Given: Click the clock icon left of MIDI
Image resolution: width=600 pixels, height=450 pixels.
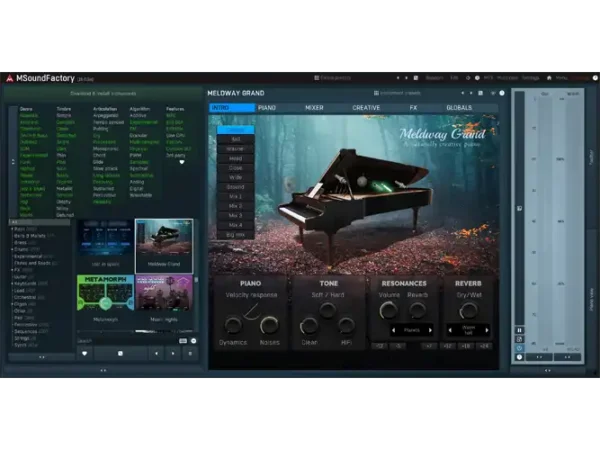Looking at the screenshot, I should point(477,78).
